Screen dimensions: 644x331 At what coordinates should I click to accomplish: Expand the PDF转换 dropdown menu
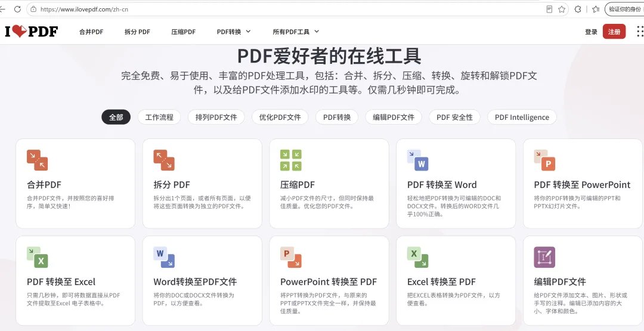[x=234, y=32]
